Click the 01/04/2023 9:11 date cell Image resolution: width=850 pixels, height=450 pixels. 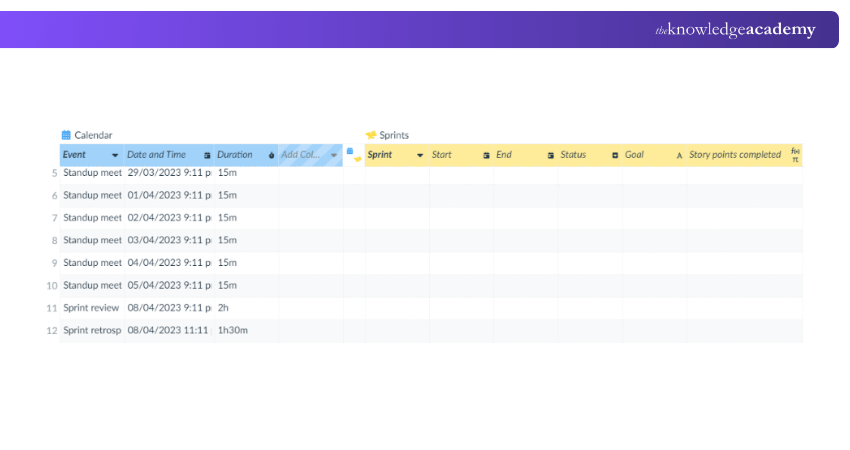(x=169, y=195)
